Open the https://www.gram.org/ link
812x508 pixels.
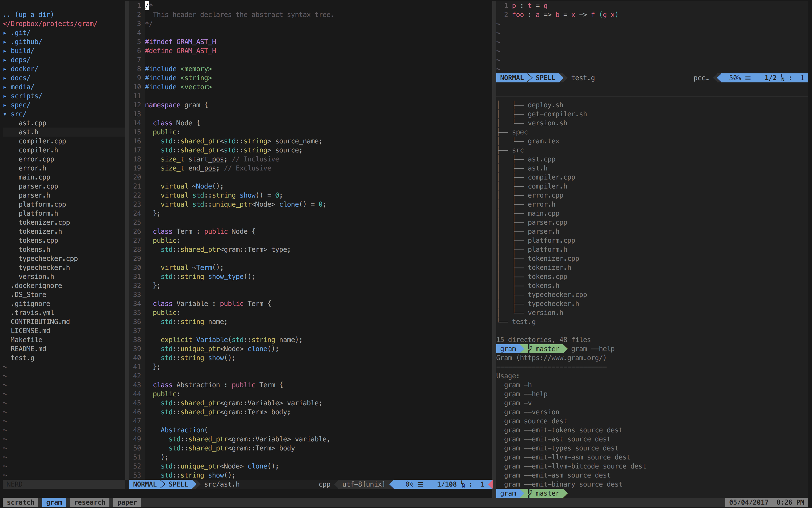tap(561, 358)
